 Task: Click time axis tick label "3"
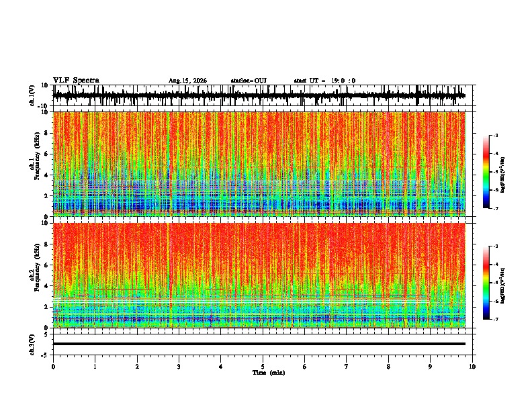point(179,367)
